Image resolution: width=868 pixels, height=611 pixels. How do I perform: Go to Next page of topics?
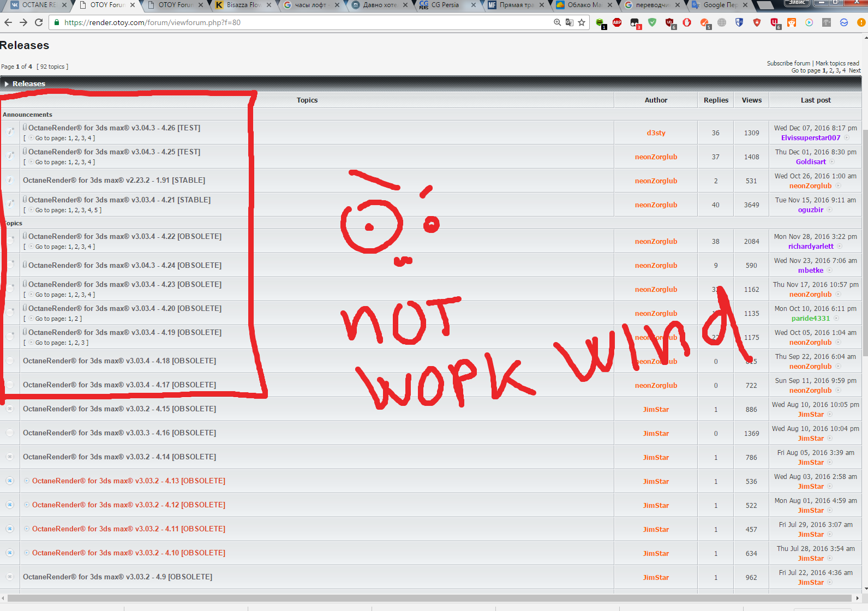click(855, 70)
